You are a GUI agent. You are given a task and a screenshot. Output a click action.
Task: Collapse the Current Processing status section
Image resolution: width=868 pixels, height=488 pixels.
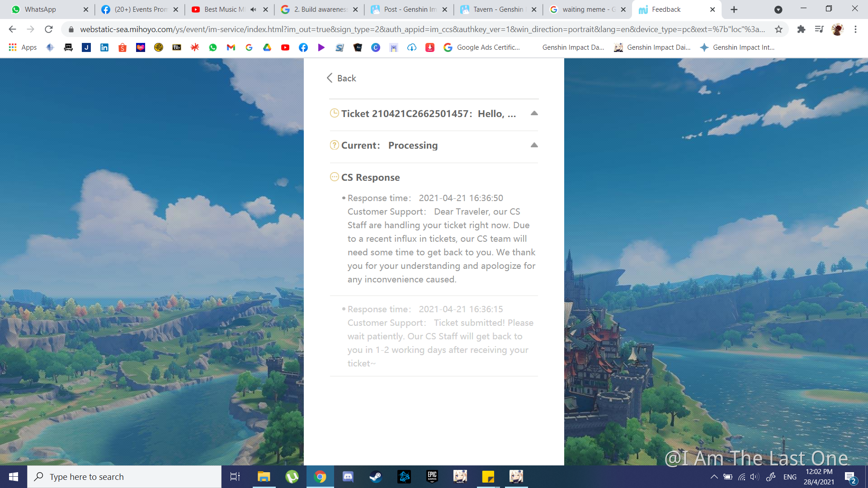pos(534,145)
